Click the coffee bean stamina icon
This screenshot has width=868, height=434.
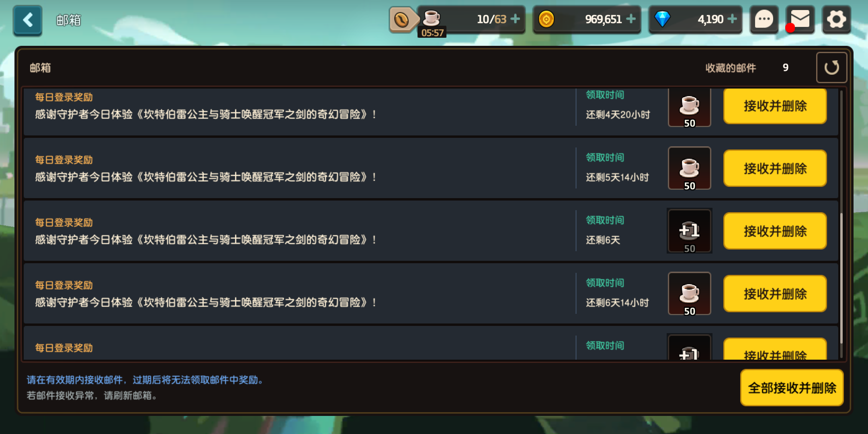pos(401,20)
